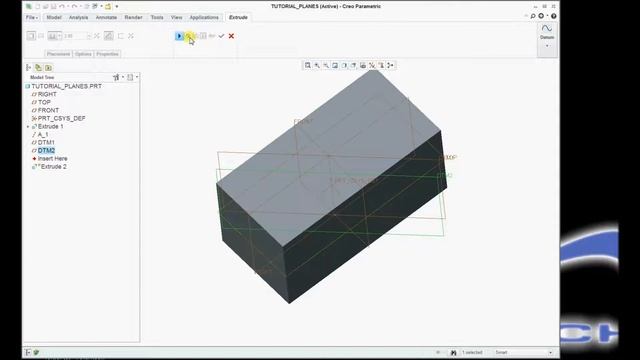Click the redo icon in quick access toolbar
The height and width of the screenshot is (360, 640).
click(x=74, y=7)
